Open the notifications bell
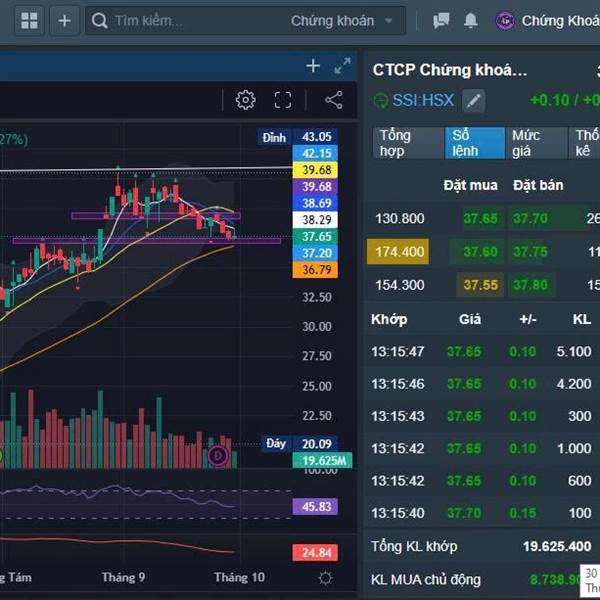Screen dimensions: 600x600 (471, 20)
